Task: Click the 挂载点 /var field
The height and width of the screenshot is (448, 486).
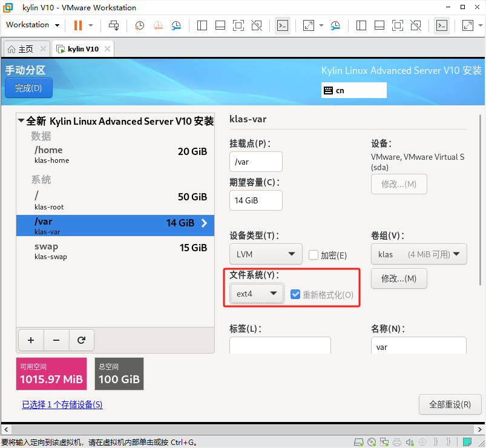Action: pos(255,162)
